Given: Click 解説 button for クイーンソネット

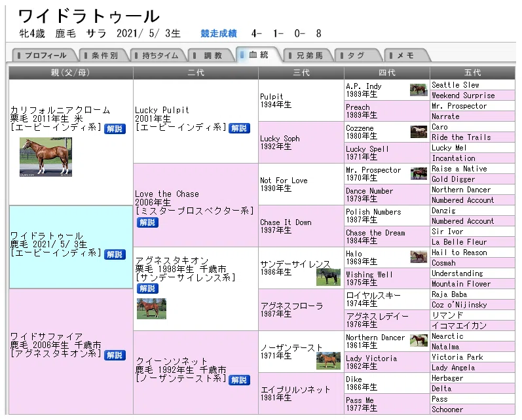Looking at the screenshot, I should click(x=239, y=379).
